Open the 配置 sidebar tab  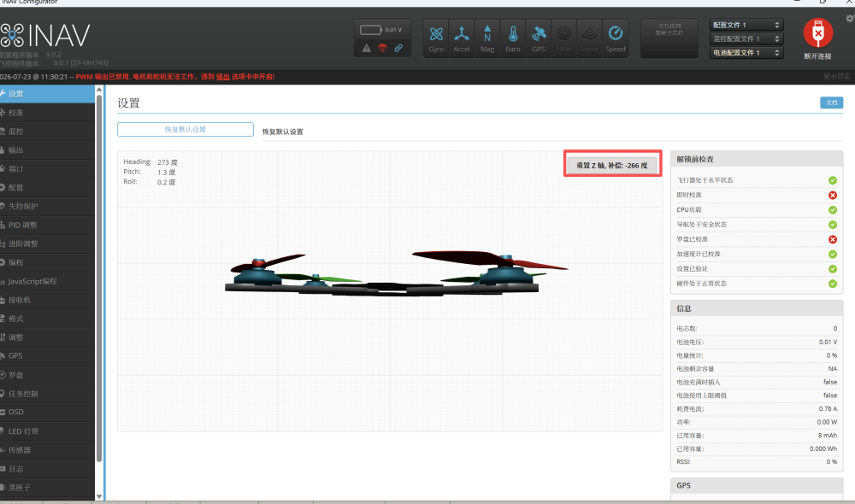pyautogui.click(x=47, y=187)
